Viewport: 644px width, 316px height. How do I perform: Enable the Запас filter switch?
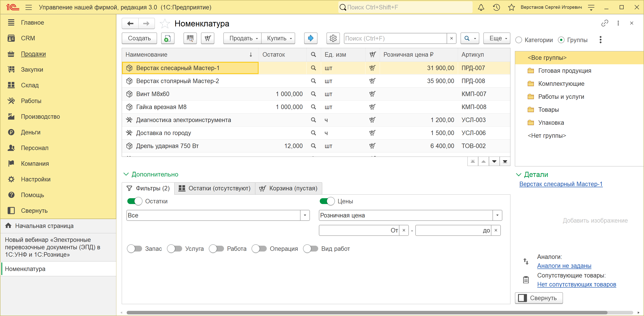[x=134, y=249]
